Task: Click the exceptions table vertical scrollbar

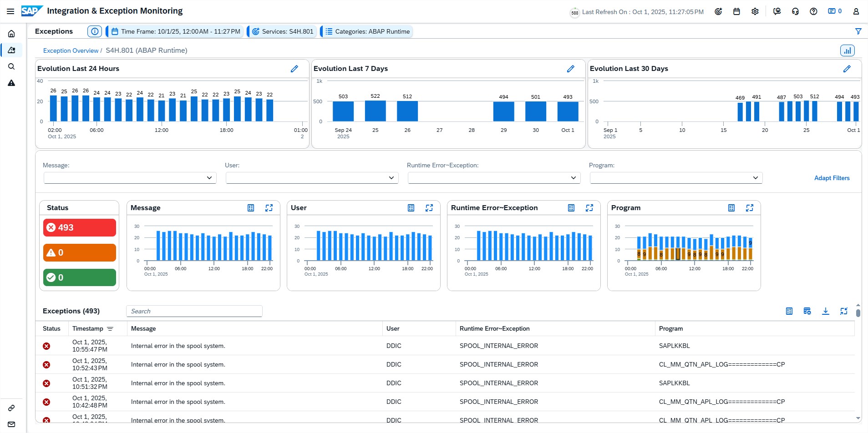Action: pos(858,313)
